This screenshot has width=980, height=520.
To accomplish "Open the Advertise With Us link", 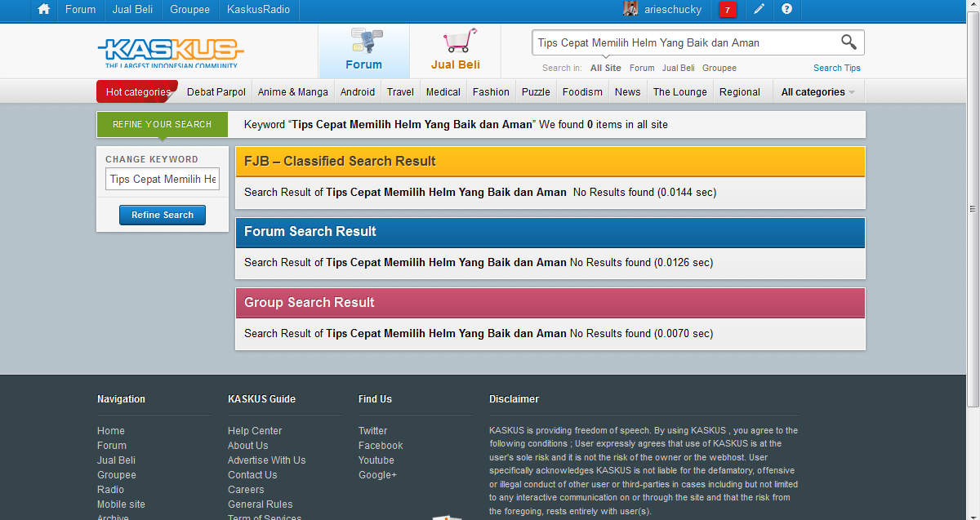I will coord(267,460).
